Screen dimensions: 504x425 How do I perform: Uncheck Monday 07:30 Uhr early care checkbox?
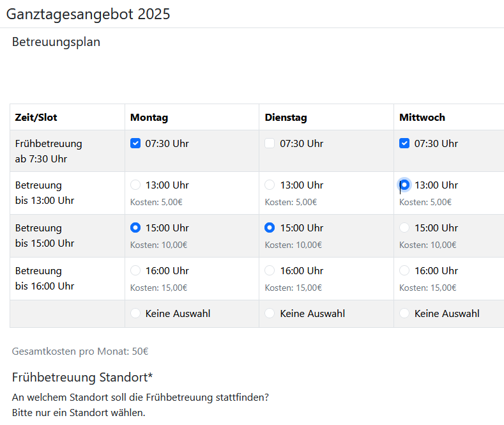135,143
